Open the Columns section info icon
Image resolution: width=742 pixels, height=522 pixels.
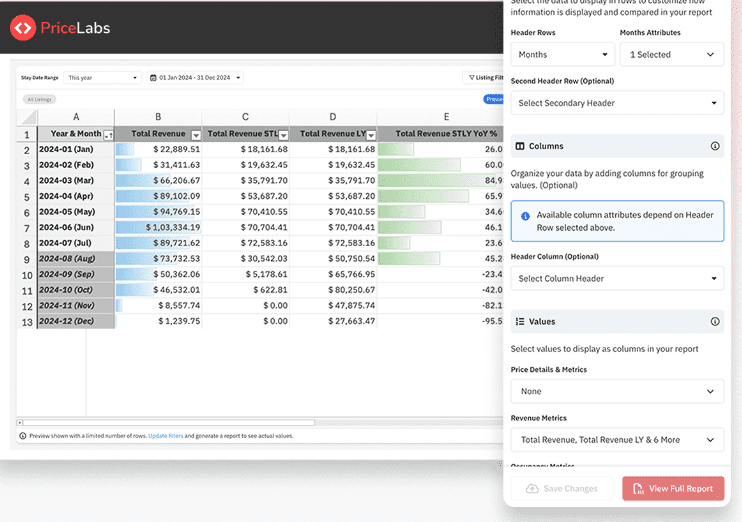(x=715, y=146)
